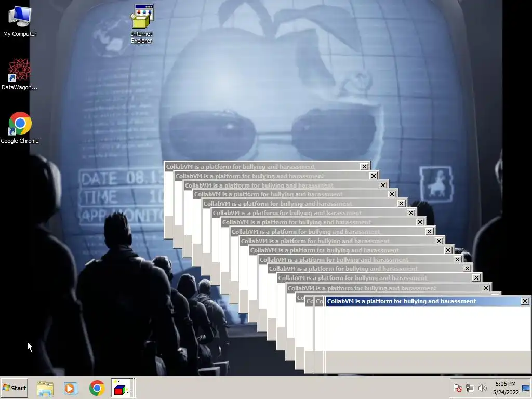Close the active blue-titled CollabVM window
The image size is (532, 399).
pyautogui.click(x=525, y=301)
